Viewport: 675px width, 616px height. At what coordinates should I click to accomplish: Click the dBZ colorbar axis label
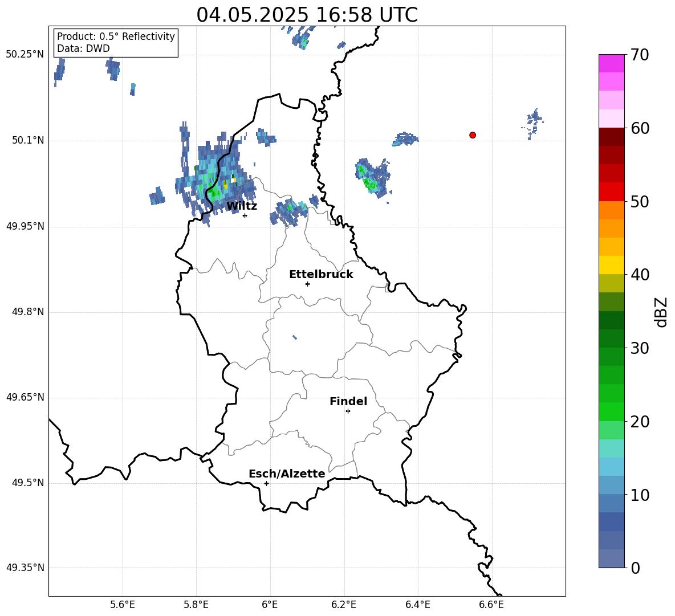(x=661, y=312)
